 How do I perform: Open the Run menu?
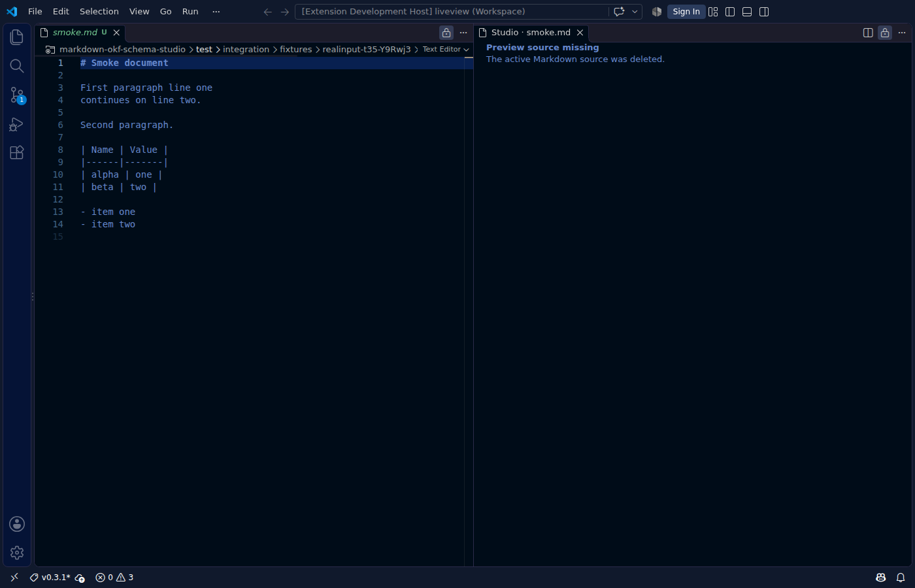coord(190,12)
